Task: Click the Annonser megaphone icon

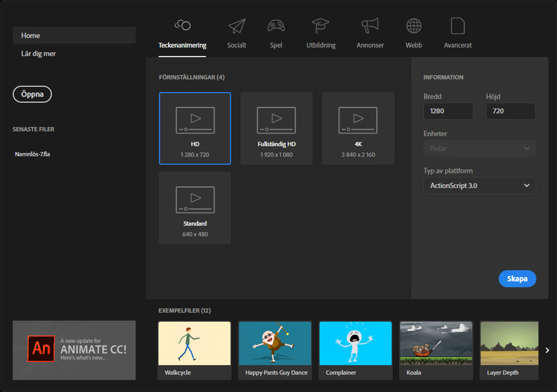Action: click(x=370, y=25)
